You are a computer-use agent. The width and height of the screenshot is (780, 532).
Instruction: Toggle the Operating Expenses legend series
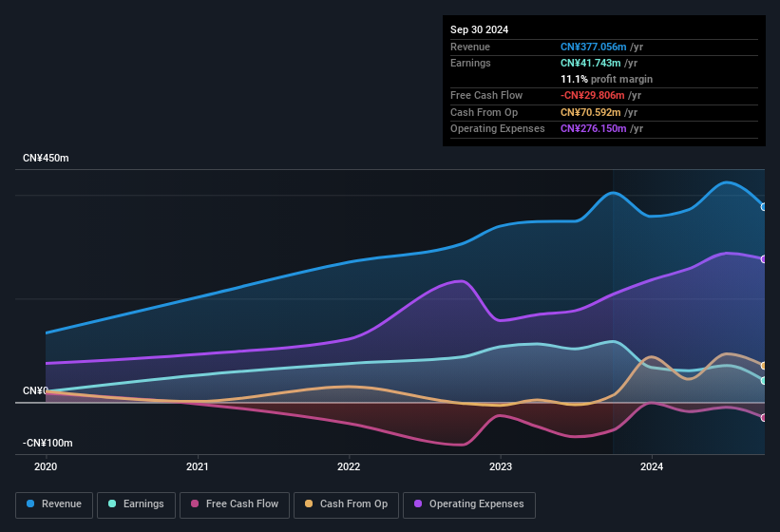click(x=469, y=504)
